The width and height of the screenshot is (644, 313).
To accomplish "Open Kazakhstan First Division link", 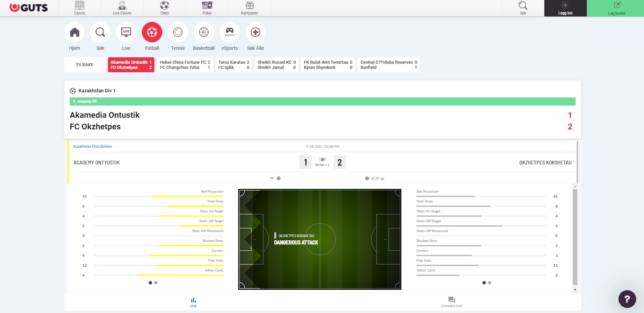I will (x=93, y=146).
